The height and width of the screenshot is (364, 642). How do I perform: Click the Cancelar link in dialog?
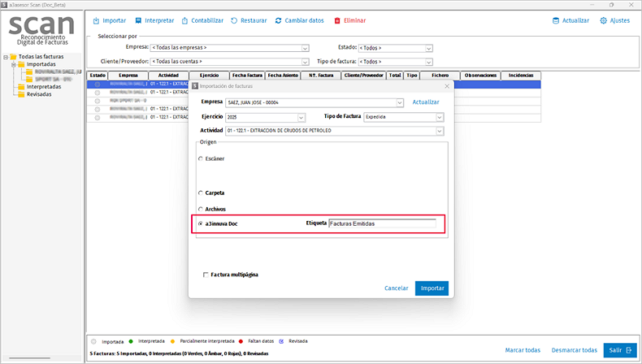(397, 288)
